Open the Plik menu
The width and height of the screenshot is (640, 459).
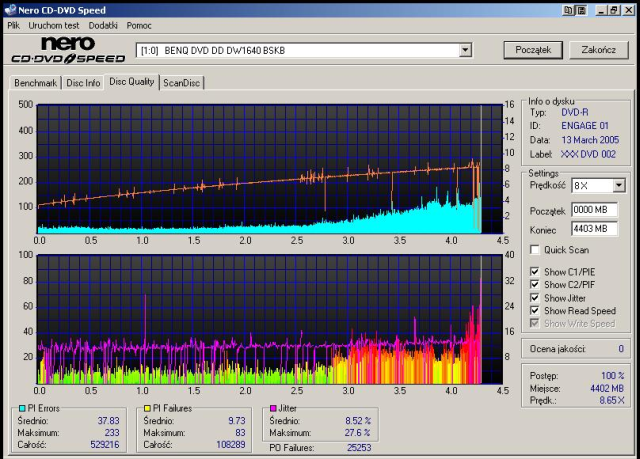point(13,25)
